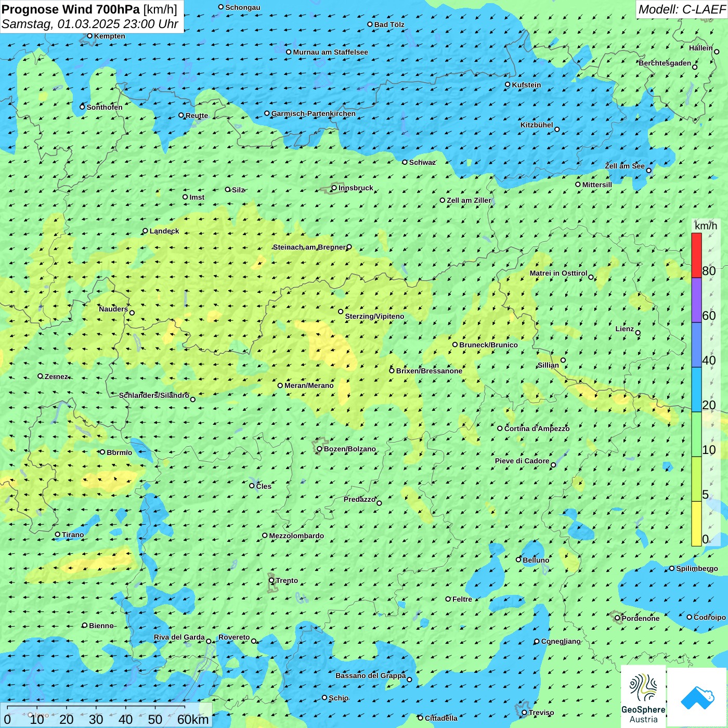Click the Mezzolombardo label
Image resolution: width=728 pixels, height=728 pixels.
pos(296,536)
